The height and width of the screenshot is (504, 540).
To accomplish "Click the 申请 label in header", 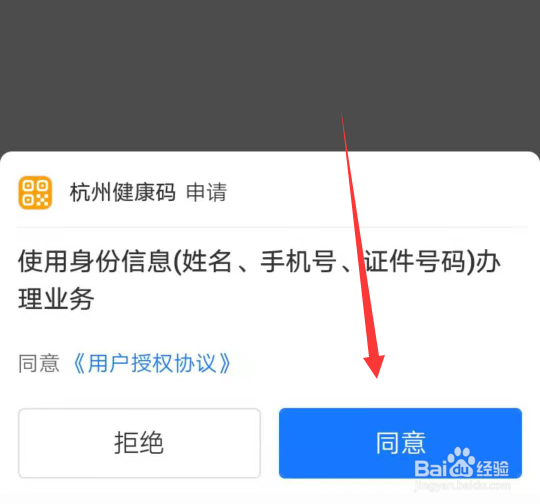I will pyautogui.click(x=206, y=192).
